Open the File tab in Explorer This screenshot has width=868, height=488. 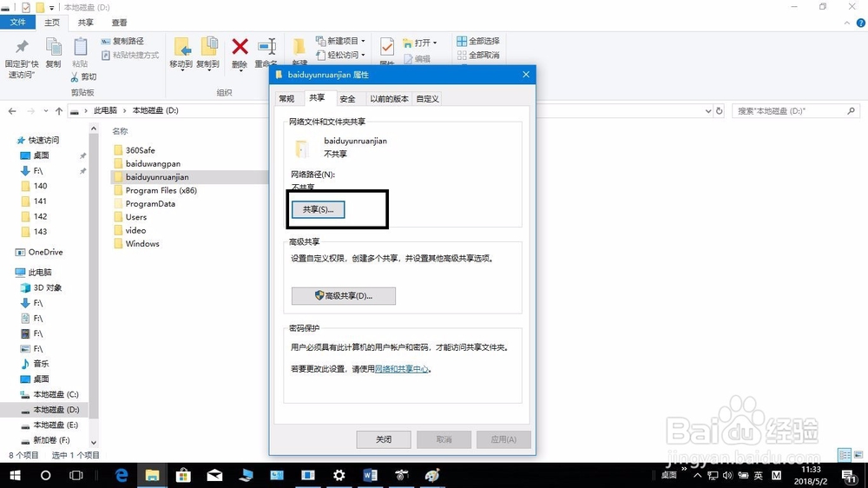coord(17,23)
